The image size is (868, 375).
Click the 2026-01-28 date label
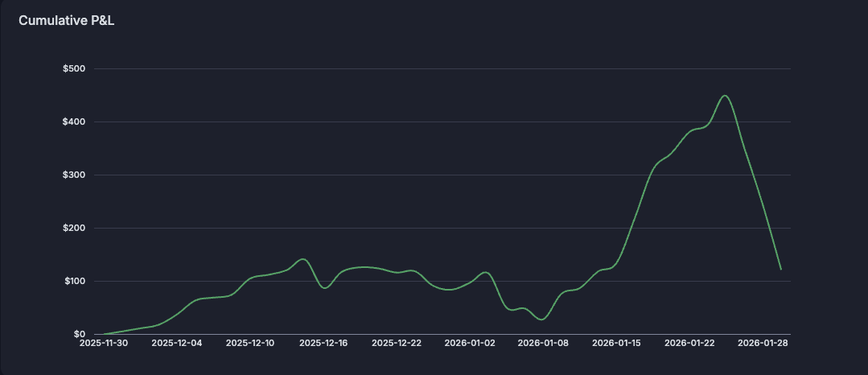point(763,343)
